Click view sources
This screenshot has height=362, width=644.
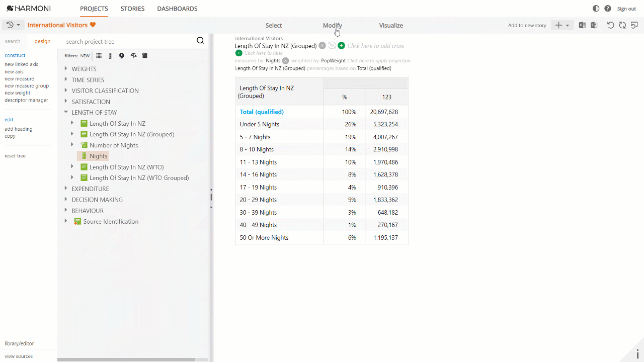(x=19, y=356)
